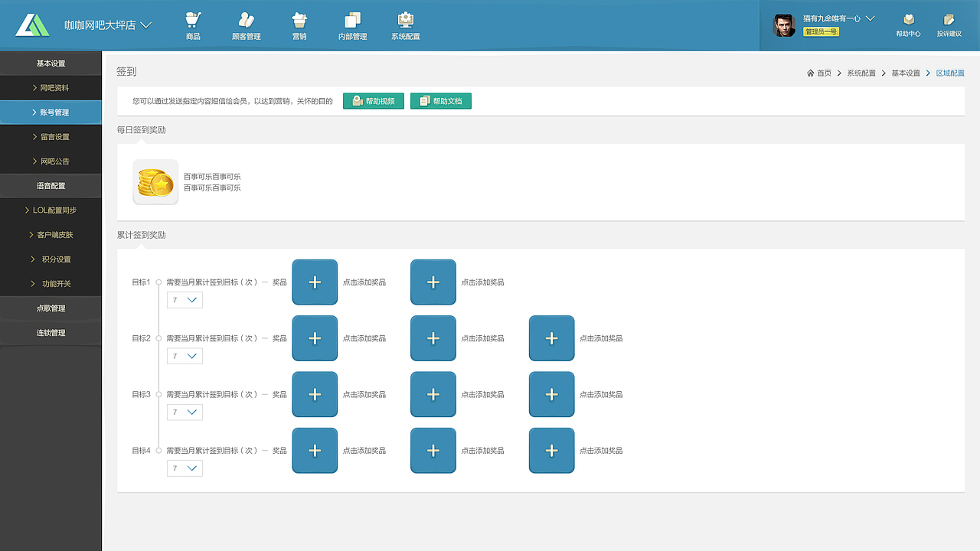Open 顾客管理 customer management
980x551 pixels.
point(246,26)
